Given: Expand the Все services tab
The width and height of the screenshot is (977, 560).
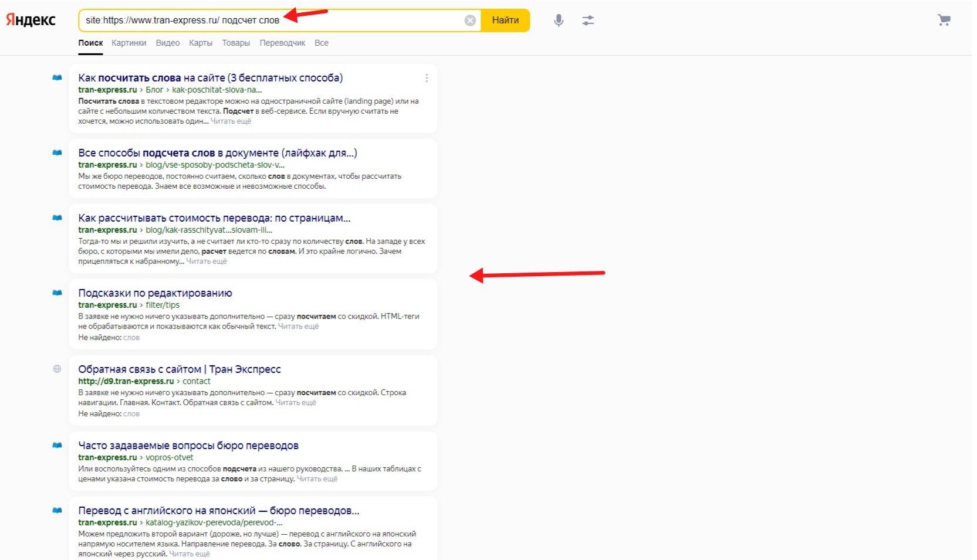Looking at the screenshot, I should coord(322,43).
